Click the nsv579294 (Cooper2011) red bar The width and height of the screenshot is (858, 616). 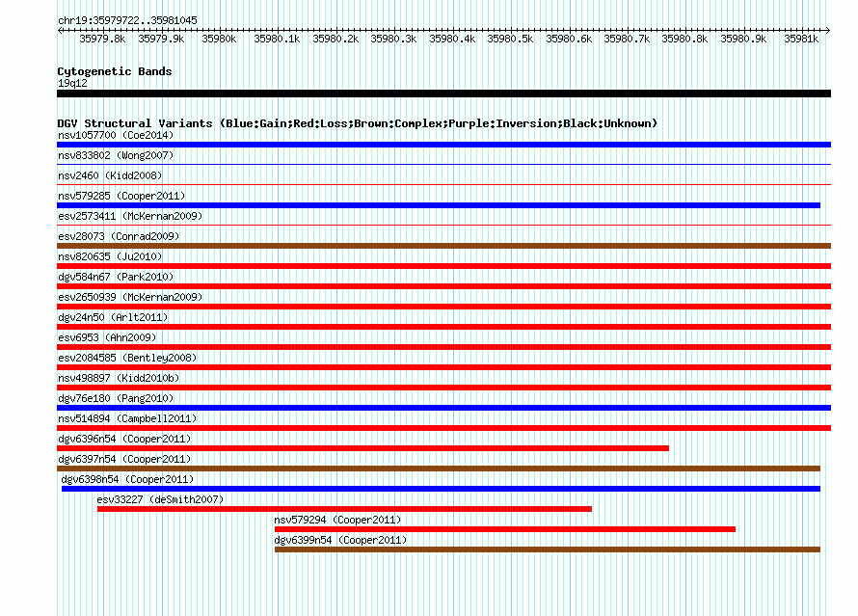click(x=505, y=529)
